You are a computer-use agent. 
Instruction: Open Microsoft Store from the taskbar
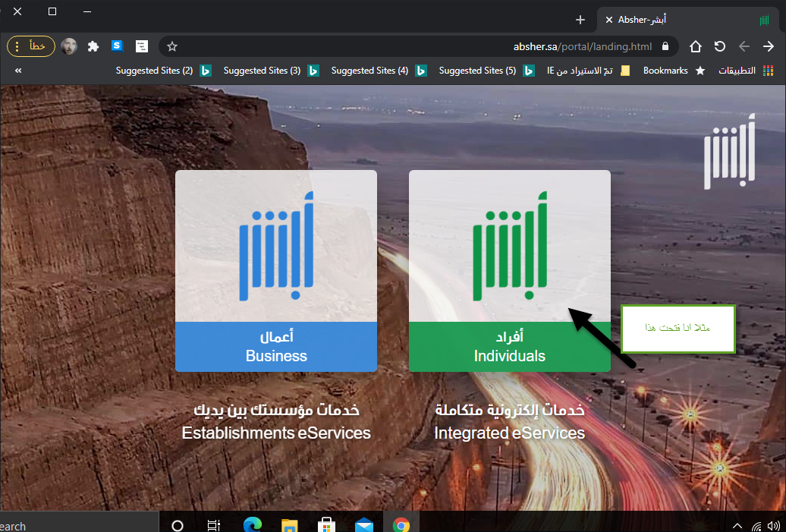326,525
